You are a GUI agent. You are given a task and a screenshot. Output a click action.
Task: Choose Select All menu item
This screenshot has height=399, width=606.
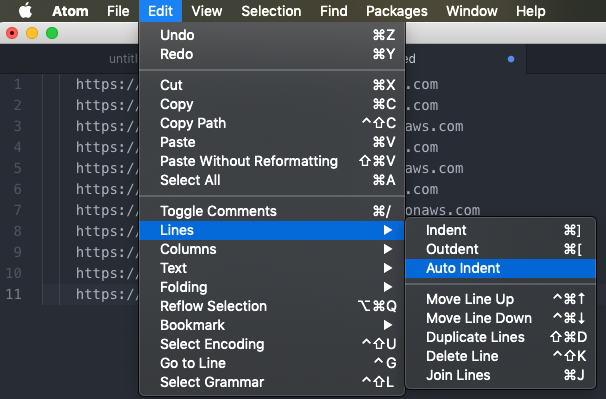pos(272,180)
